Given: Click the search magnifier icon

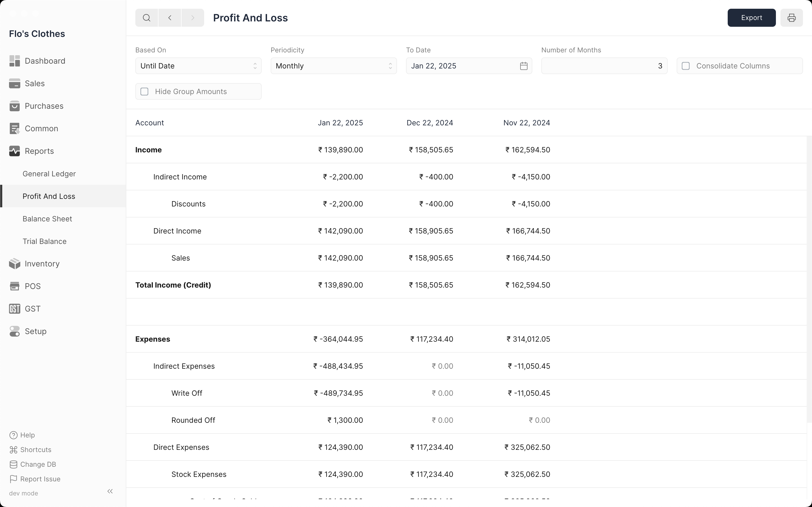Looking at the screenshot, I should 147,18.
